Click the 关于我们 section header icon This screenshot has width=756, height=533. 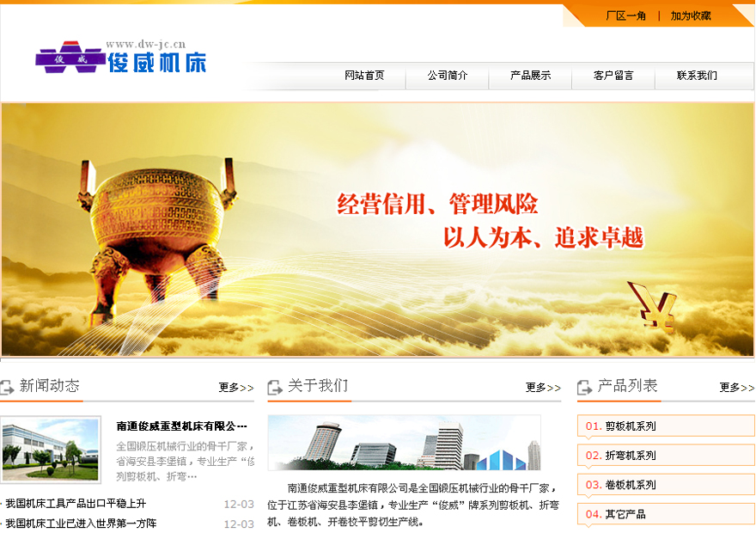(x=274, y=387)
